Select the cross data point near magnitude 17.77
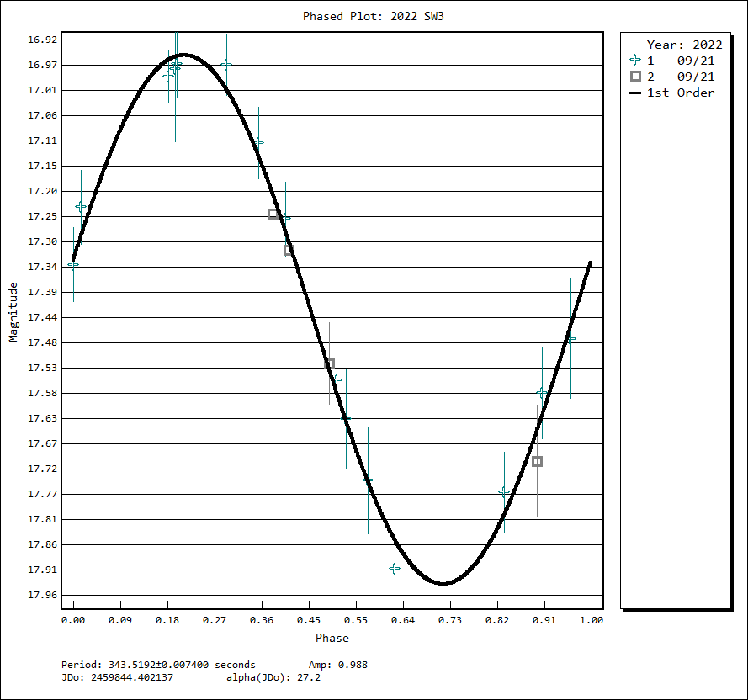This screenshot has width=748, height=700. pyautogui.click(x=504, y=491)
